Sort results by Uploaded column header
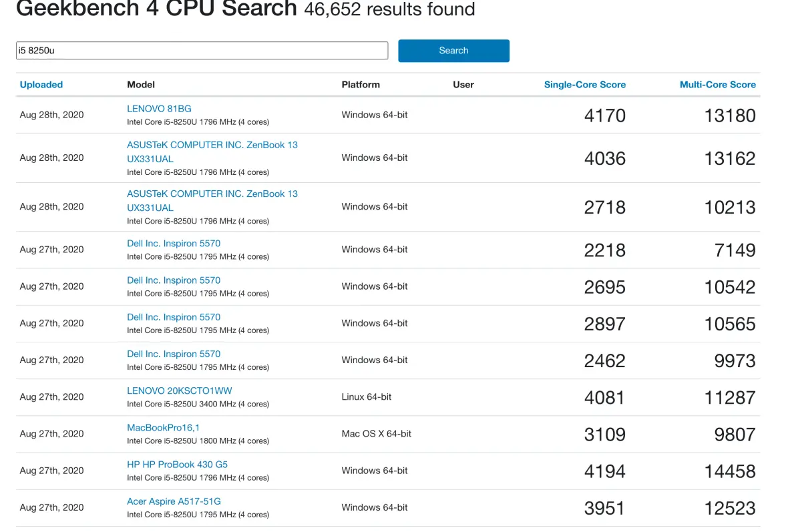This screenshot has width=796, height=532. 41,85
